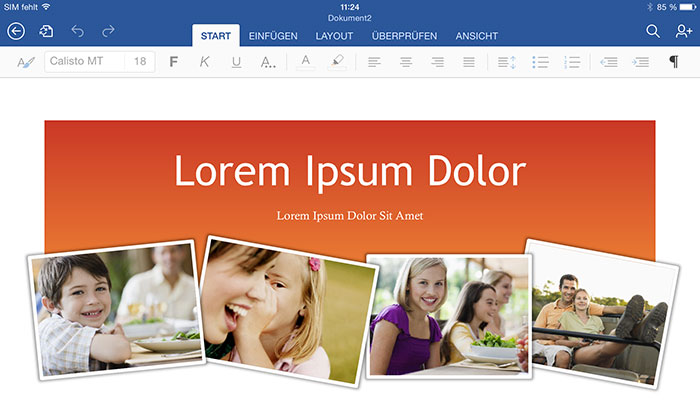Select the girl in purple photo
700x408 pixels.
pos(449,316)
